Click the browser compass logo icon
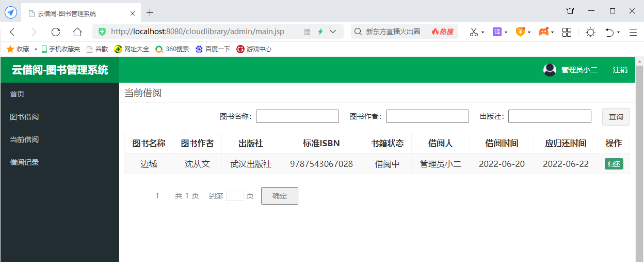The width and height of the screenshot is (644, 262). (10, 12)
